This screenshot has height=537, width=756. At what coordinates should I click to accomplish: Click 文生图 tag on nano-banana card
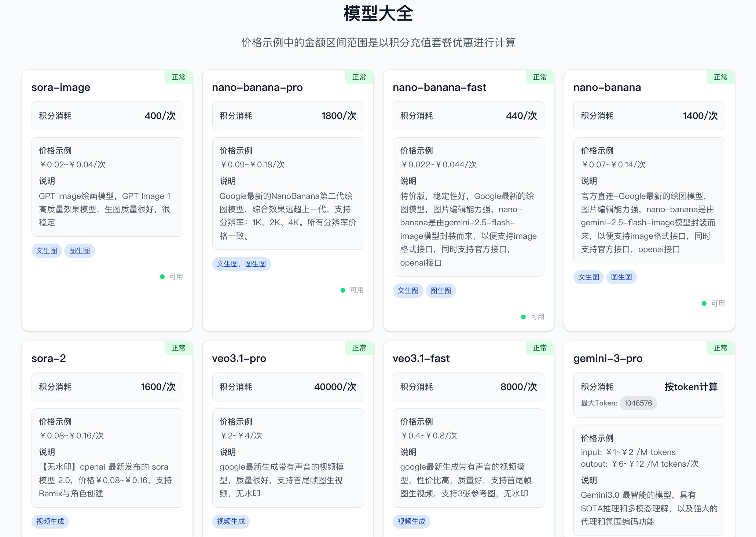[x=588, y=277]
